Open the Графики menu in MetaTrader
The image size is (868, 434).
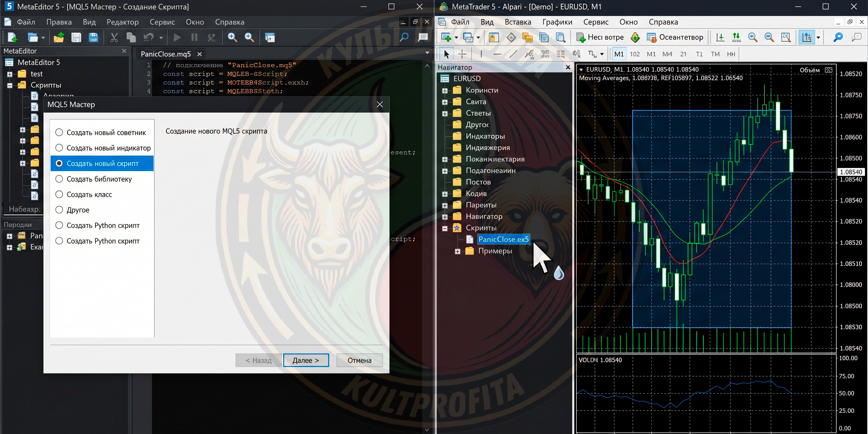point(557,22)
